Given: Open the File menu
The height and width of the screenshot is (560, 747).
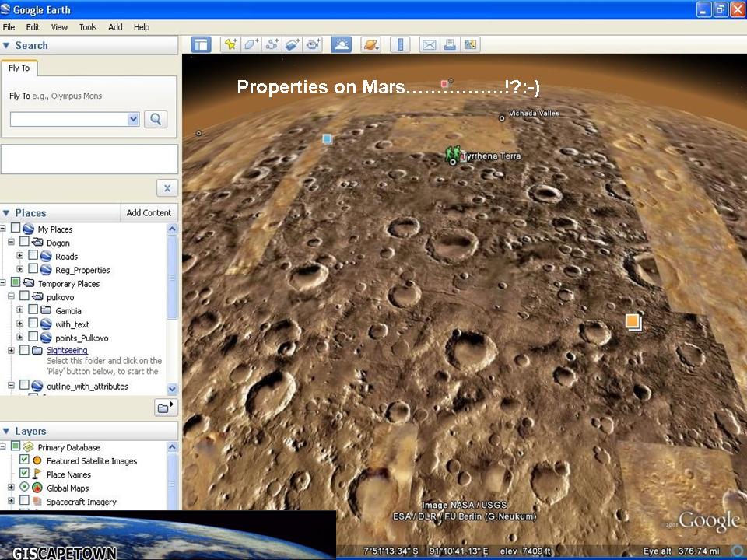Looking at the screenshot, I should [x=9, y=27].
